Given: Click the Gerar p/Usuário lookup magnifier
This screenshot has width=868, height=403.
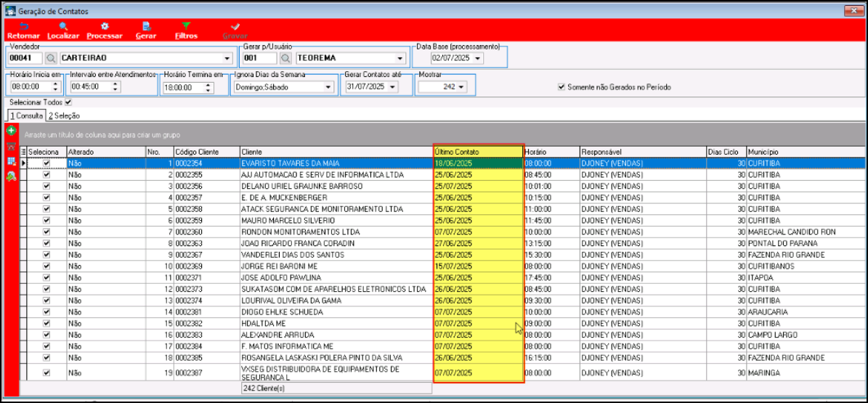Looking at the screenshot, I should click(285, 58).
